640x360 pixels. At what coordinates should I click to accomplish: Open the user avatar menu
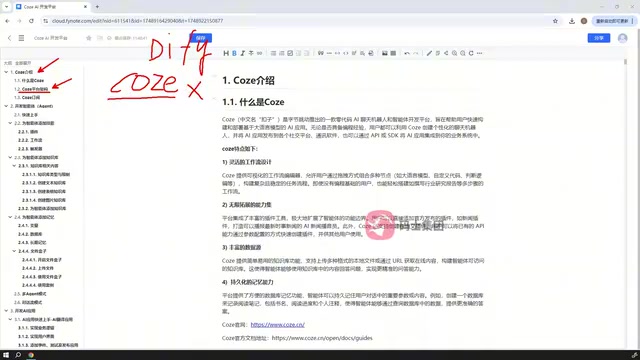point(622,38)
